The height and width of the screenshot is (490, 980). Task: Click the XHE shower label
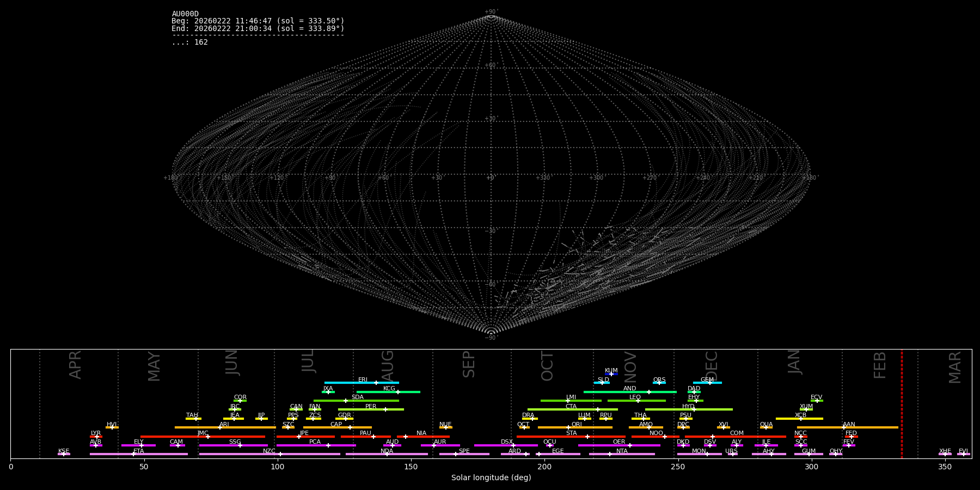pyautogui.click(x=945, y=451)
